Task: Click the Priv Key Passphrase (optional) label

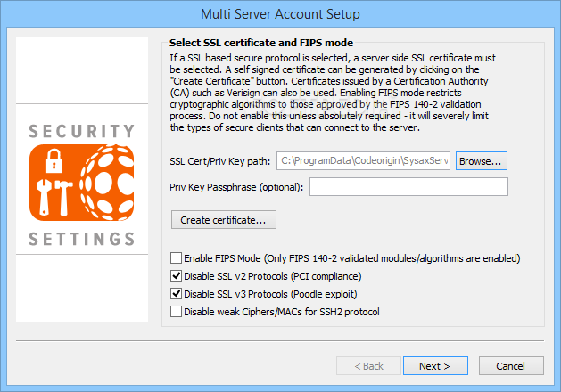Action: point(236,187)
